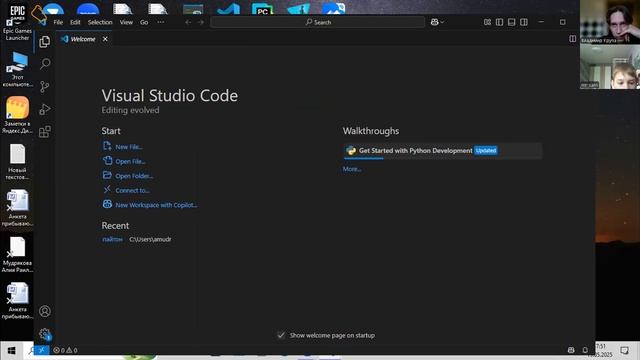Maximize the VS Code window
Screen dimensions: 640x360
562,22
